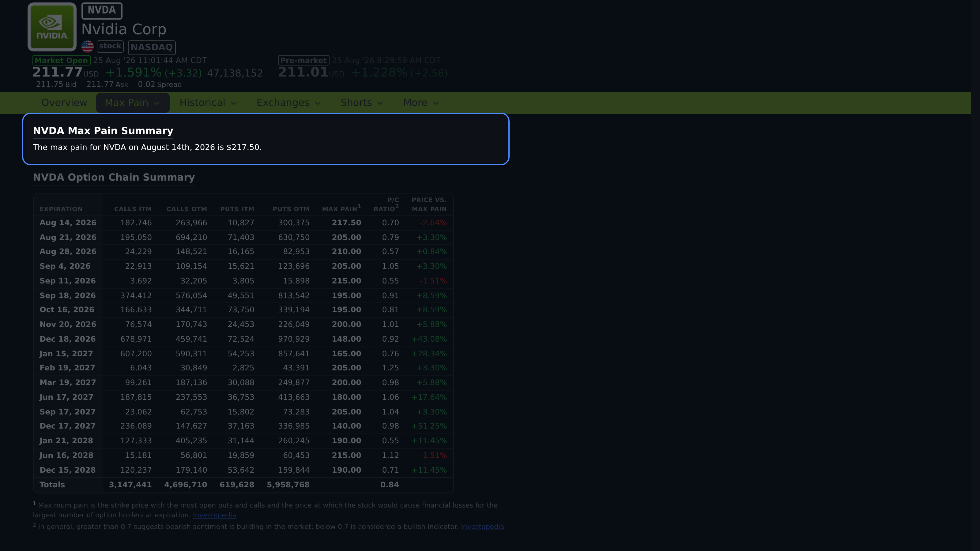The height and width of the screenshot is (551, 980).
Task: Select the Sep 4, 2026 expiration
Action: [65, 266]
